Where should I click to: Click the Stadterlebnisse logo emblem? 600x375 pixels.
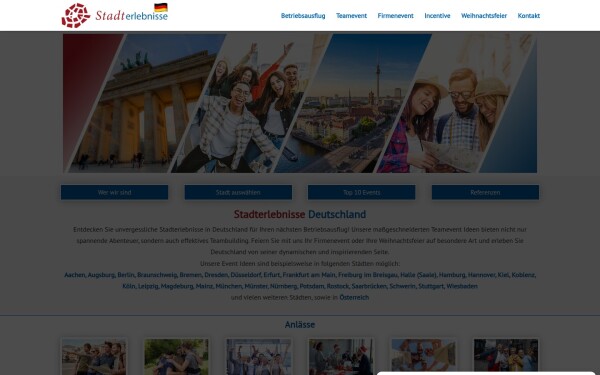[x=76, y=16]
